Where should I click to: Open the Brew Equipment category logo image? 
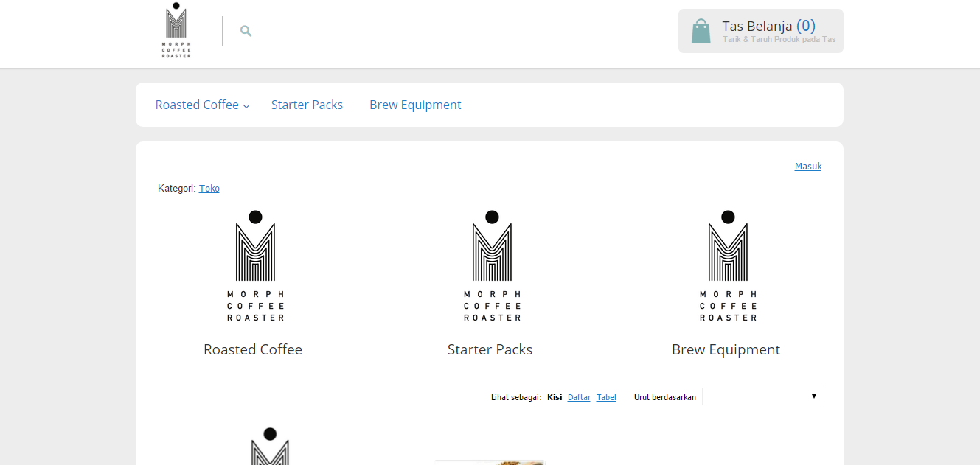tap(728, 266)
